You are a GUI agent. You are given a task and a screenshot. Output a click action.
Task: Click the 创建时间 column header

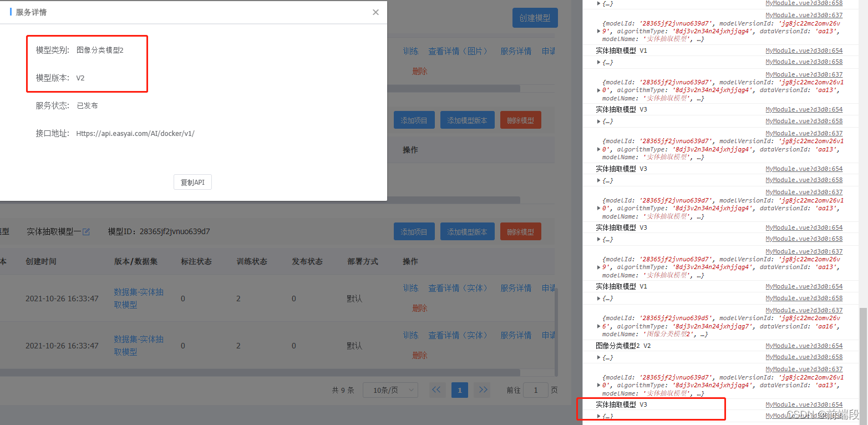[x=41, y=261]
